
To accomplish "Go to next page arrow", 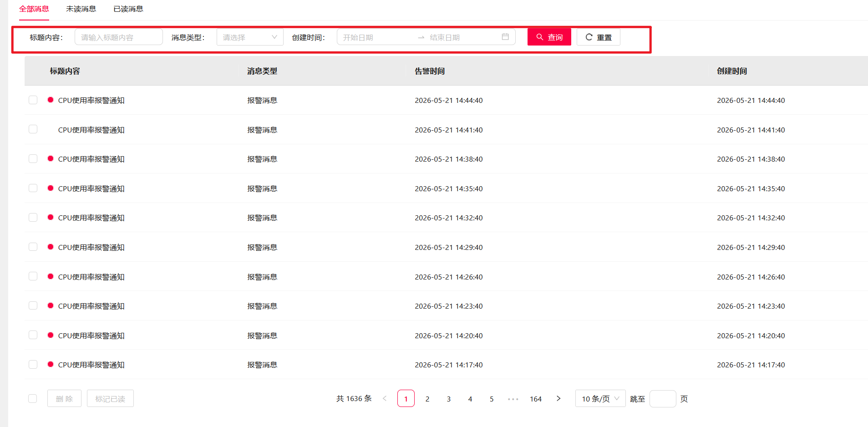I will (558, 398).
